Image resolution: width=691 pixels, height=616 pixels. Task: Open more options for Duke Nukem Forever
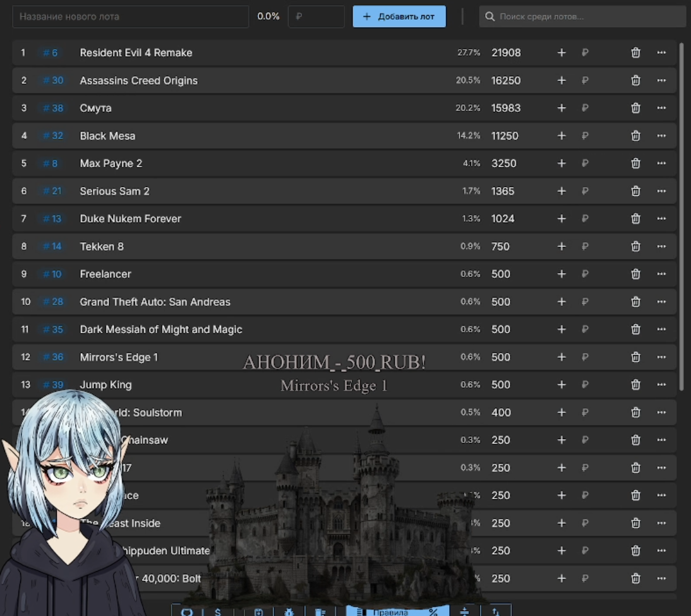[x=661, y=219]
